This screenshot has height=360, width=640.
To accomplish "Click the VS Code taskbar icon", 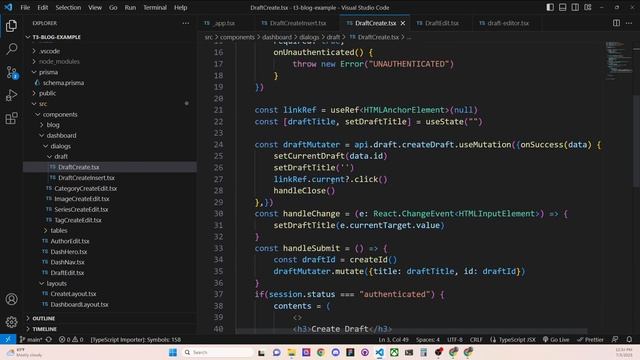I will click(x=380, y=352).
